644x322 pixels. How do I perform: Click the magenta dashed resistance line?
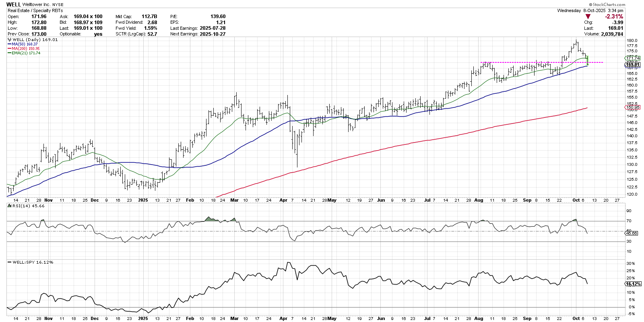523,62
